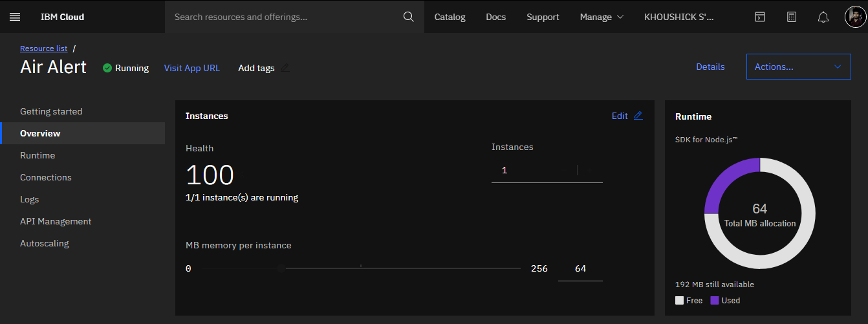Click the pencil icon beside Add tags

(285, 67)
